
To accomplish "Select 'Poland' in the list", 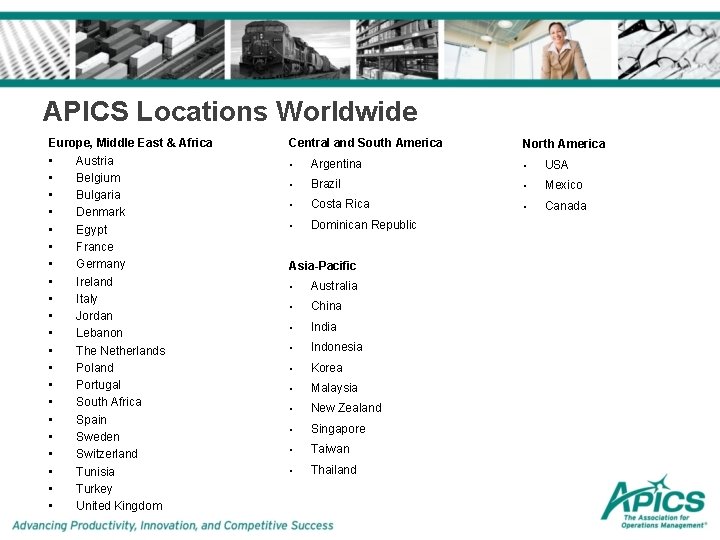I will point(95,368).
